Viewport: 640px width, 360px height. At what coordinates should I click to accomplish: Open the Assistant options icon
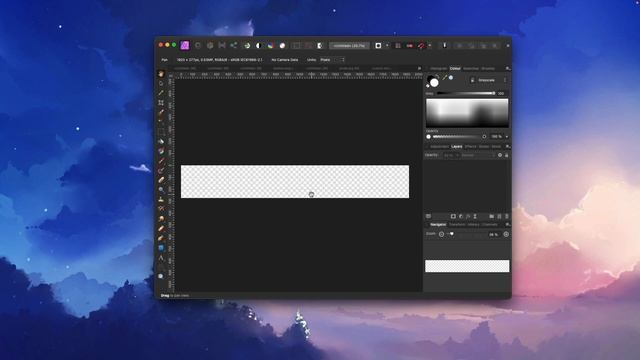pyautogui.click(x=444, y=46)
